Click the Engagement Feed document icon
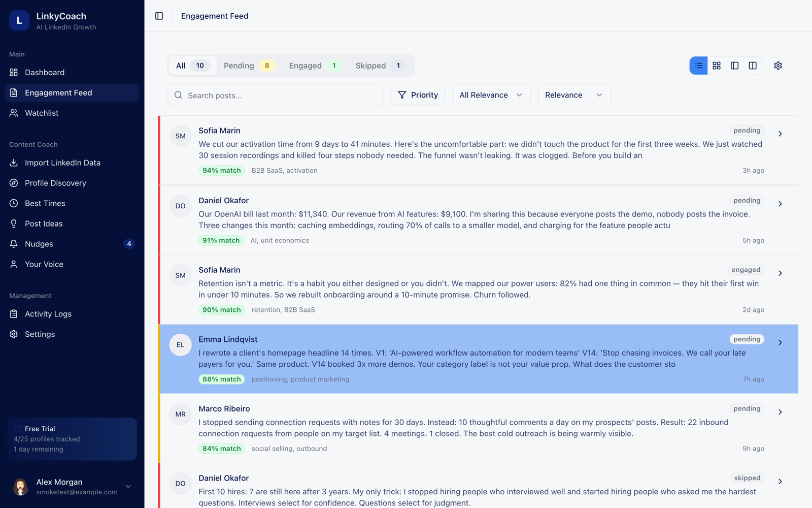 tap(14, 92)
